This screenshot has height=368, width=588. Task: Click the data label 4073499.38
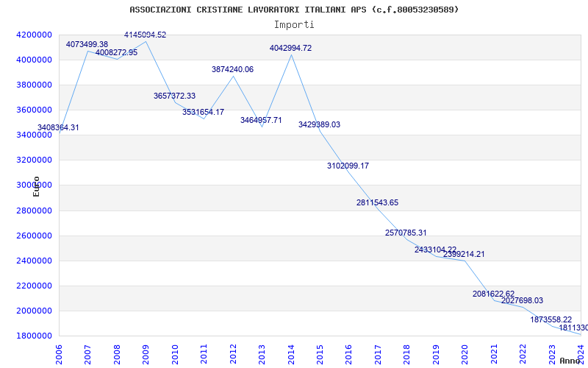[x=87, y=45]
